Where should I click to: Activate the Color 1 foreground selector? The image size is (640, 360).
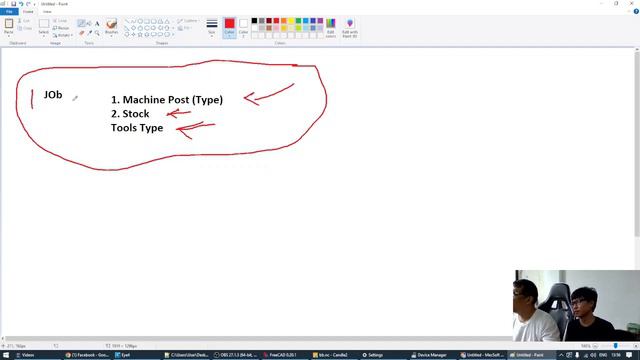[x=229, y=28]
